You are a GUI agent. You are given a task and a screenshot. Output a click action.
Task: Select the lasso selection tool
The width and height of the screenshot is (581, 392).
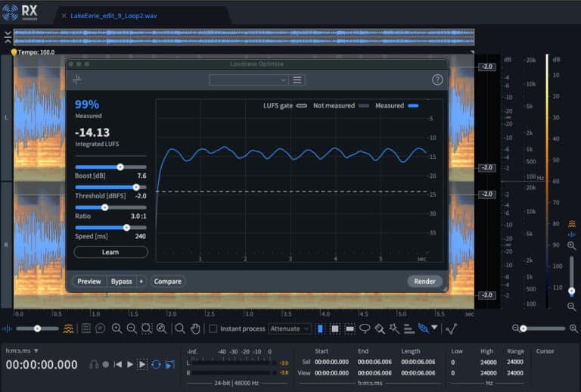[365, 328]
